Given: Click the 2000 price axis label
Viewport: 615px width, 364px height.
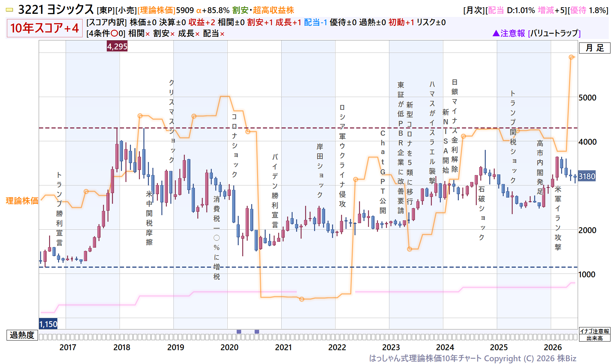Looking at the screenshot, I should pyautogui.click(x=588, y=230).
